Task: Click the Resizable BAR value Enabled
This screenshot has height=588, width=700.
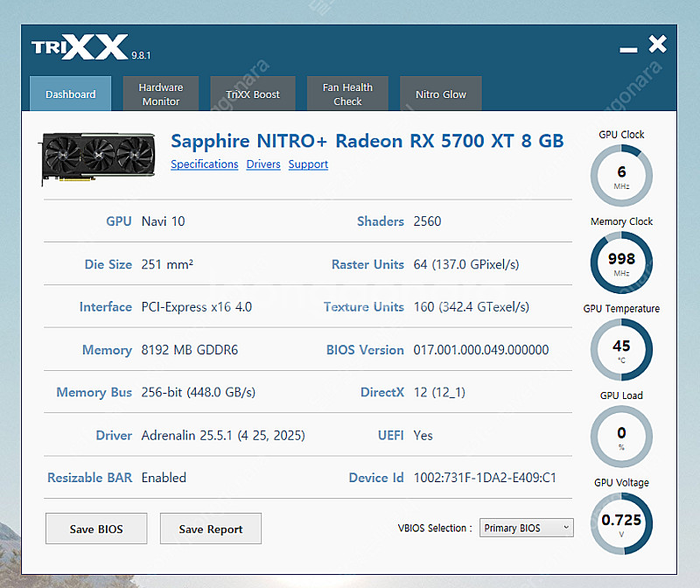Action: click(x=164, y=478)
